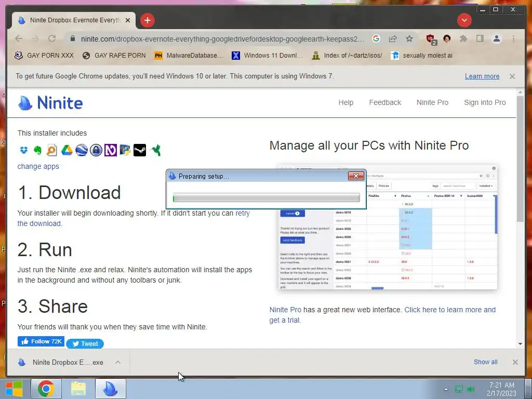Open Chrome's side panel
The image size is (532, 399).
tap(480, 38)
